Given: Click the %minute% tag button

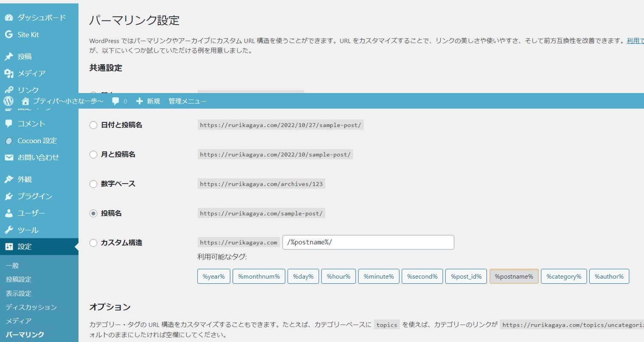Looking at the screenshot, I should [379, 276].
